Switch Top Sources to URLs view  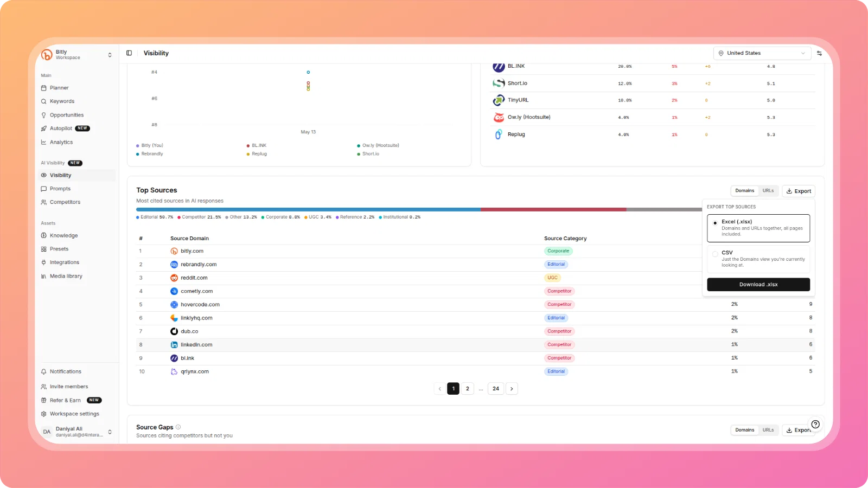(x=768, y=191)
